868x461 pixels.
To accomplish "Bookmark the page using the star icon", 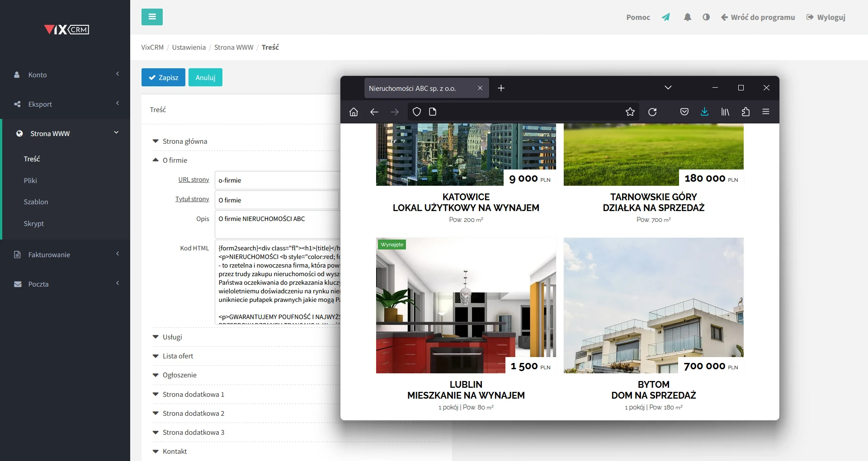I will coord(630,112).
